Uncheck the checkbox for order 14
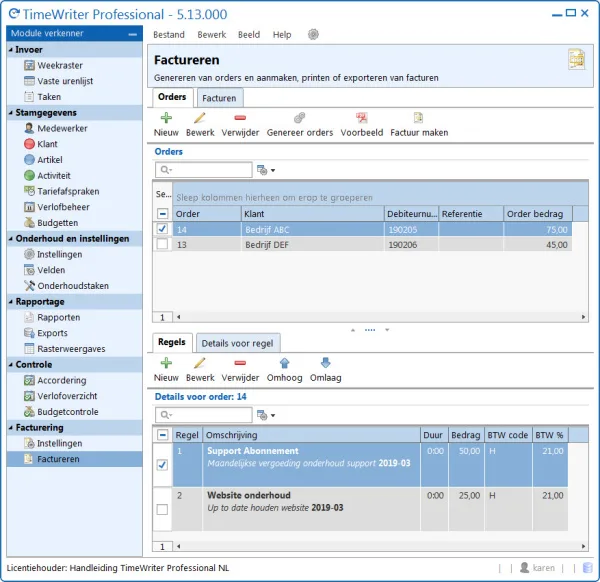This screenshot has height=582, width=600. [x=162, y=229]
